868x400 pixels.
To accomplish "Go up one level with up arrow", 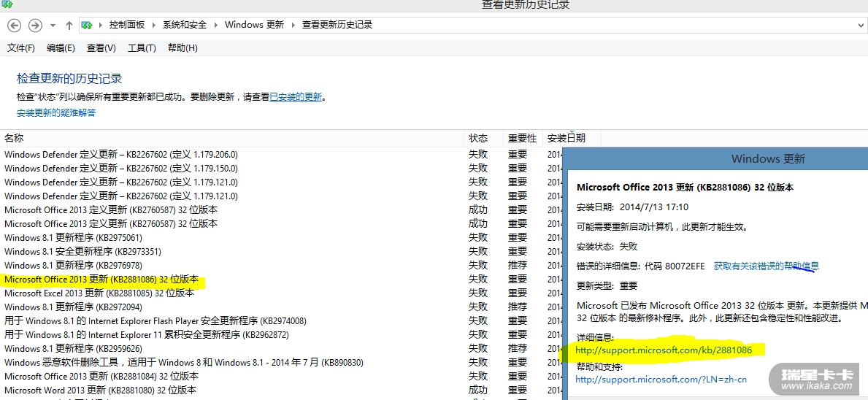I will point(69,25).
